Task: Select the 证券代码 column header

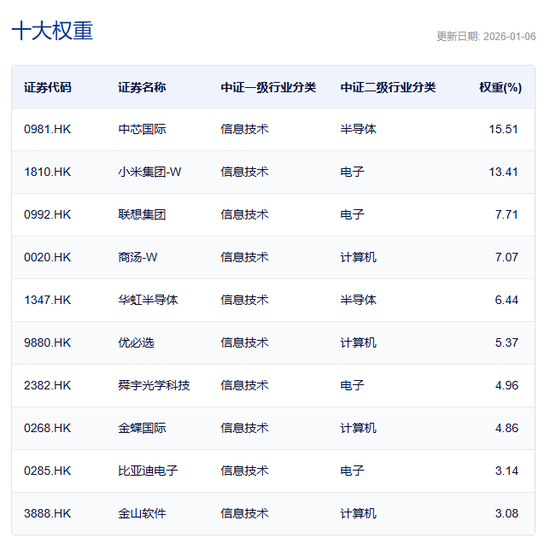Action: 48,87
